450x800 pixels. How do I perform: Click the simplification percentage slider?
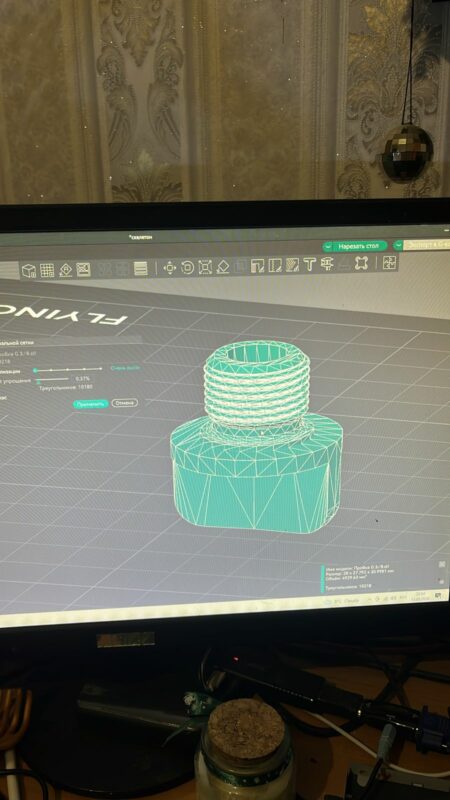coord(53,380)
